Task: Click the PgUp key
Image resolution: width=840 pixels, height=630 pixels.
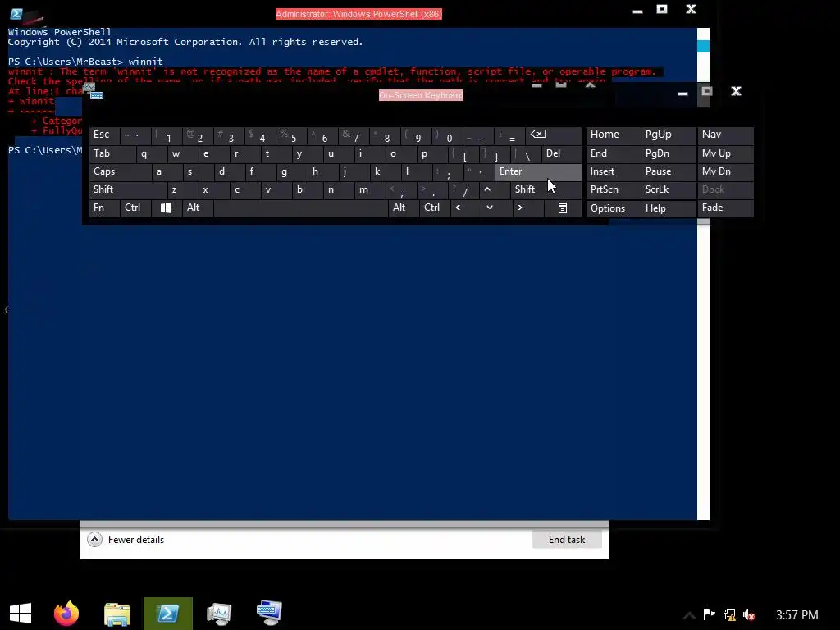Action: (668, 135)
